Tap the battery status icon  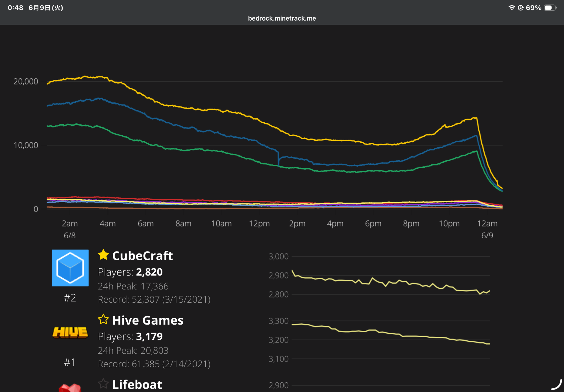(550, 8)
